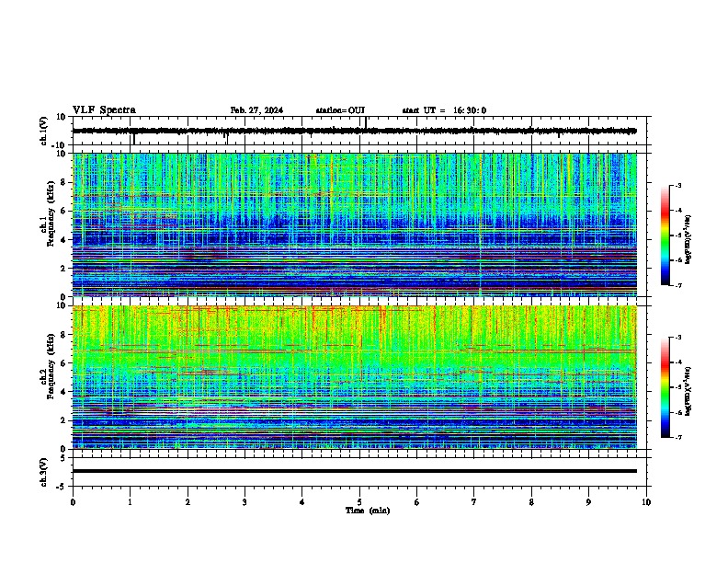Click the time axis tick label "9"
This screenshot has height=563, width=728.
(588, 502)
